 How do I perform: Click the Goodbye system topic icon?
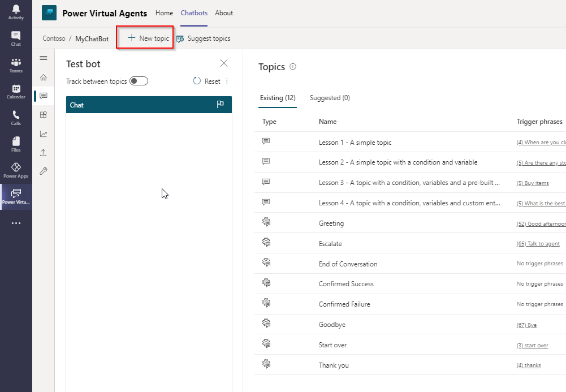[x=266, y=323]
